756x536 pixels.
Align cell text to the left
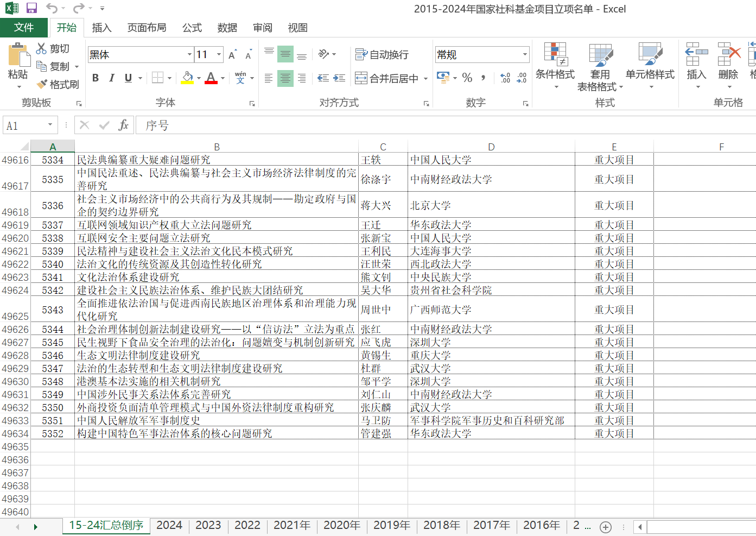pos(269,78)
